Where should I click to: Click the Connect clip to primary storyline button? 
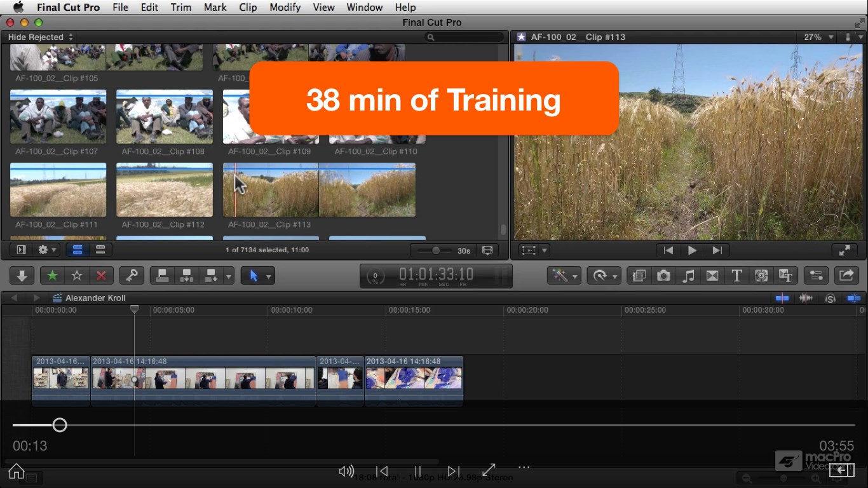tap(163, 276)
